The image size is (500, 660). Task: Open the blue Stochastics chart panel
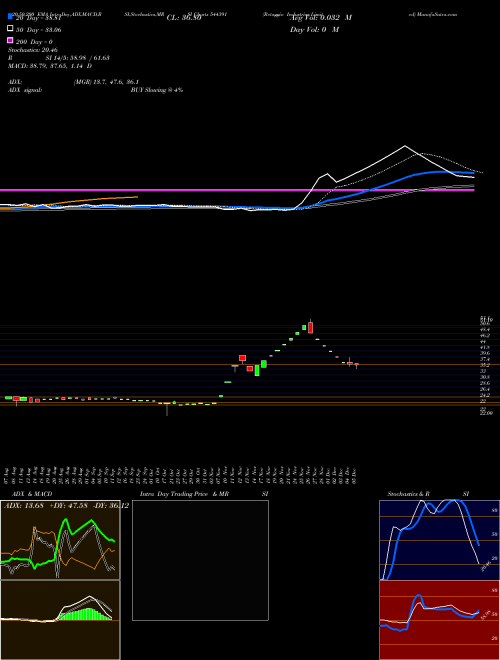(439, 540)
